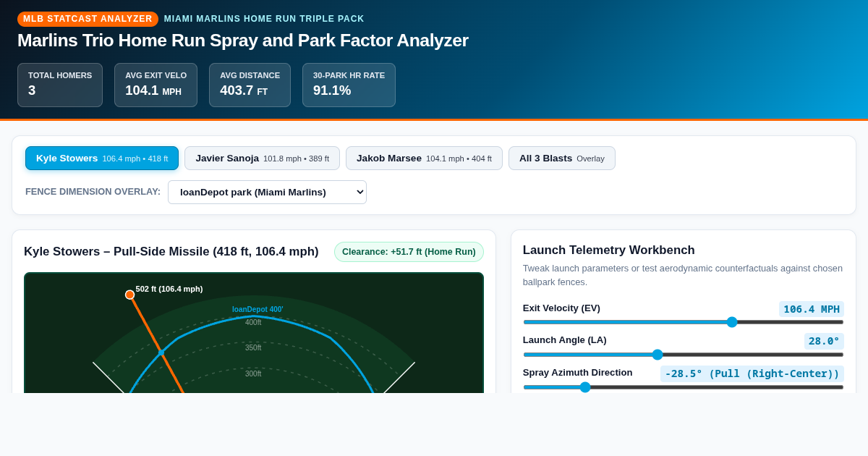Select the Kyle Stowers tab
This screenshot has width=868, height=456.
(102, 158)
